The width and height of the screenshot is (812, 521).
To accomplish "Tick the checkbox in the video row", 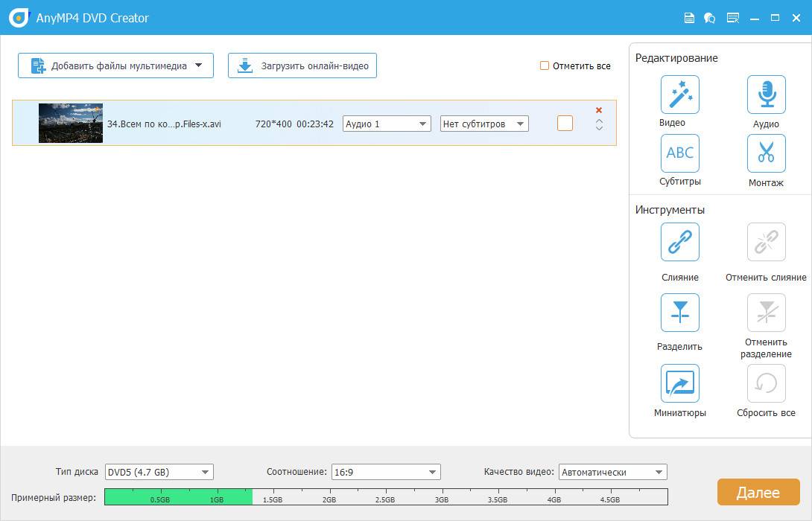I will click(x=565, y=124).
